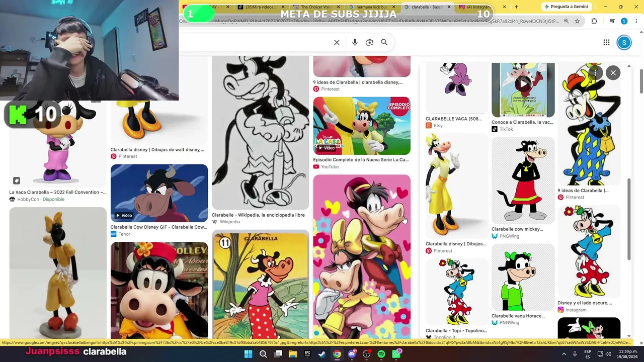644x362 pixels.
Task: Open the Google apps grid
Action: pos(606,42)
